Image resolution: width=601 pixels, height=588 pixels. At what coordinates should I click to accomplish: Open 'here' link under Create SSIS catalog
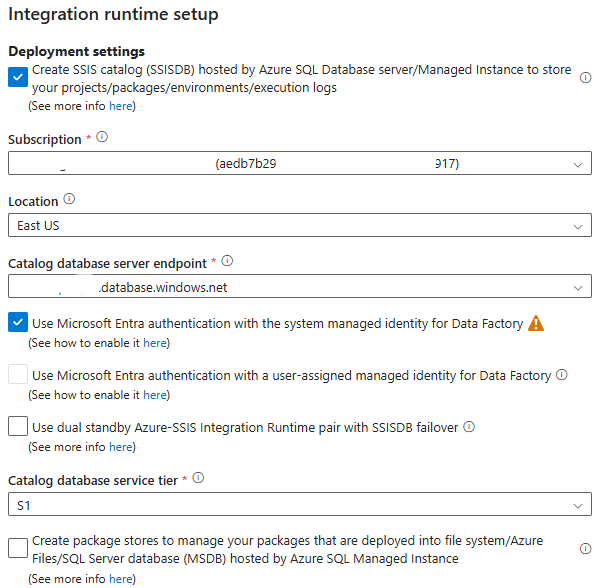(x=120, y=106)
